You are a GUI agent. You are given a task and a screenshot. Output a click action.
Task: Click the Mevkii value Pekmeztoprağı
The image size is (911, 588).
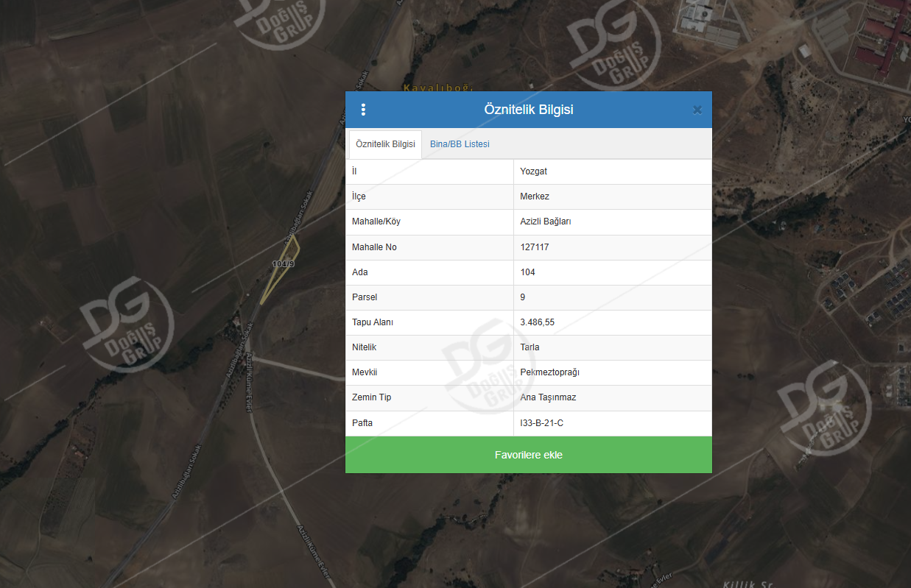[549, 372]
